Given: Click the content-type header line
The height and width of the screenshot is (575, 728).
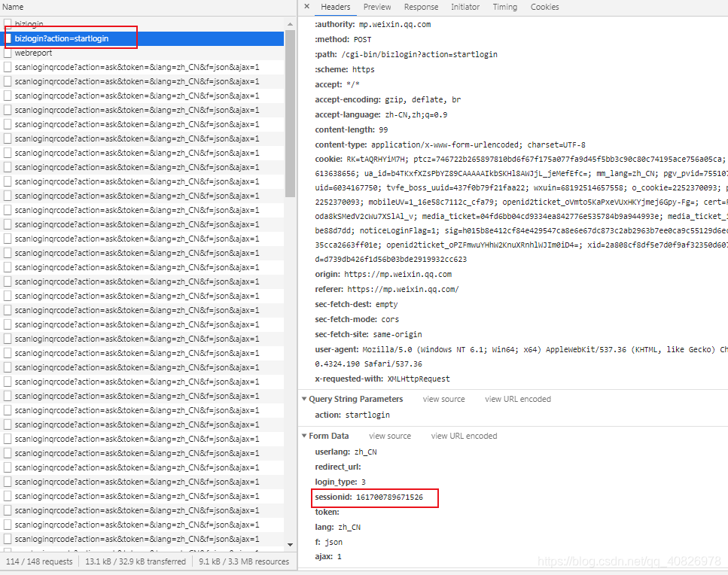Looking at the screenshot, I should [x=450, y=145].
